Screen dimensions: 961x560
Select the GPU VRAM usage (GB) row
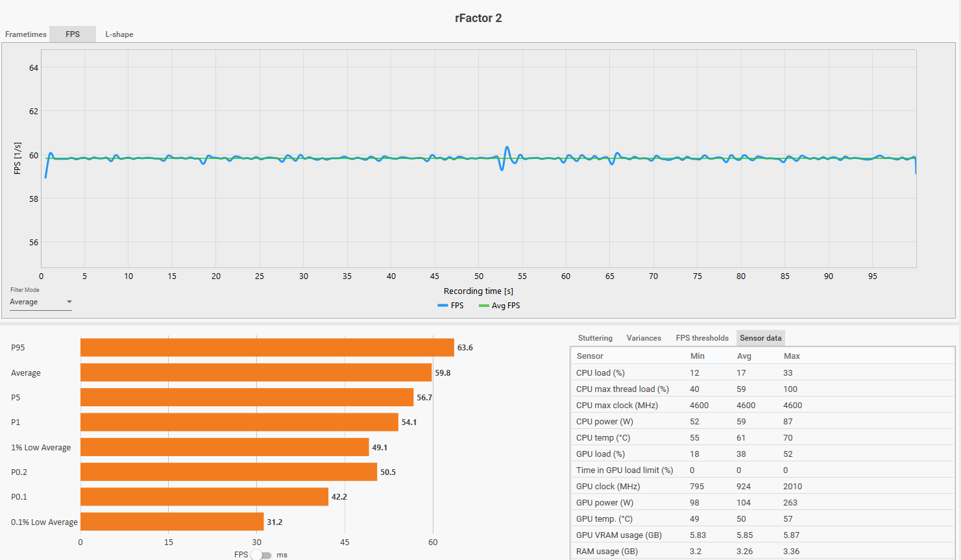(762, 535)
